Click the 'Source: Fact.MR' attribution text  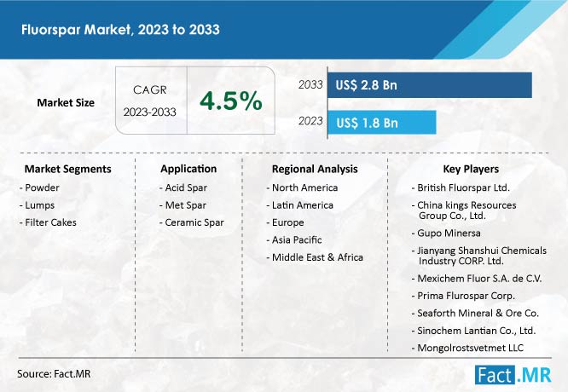click(x=54, y=374)
